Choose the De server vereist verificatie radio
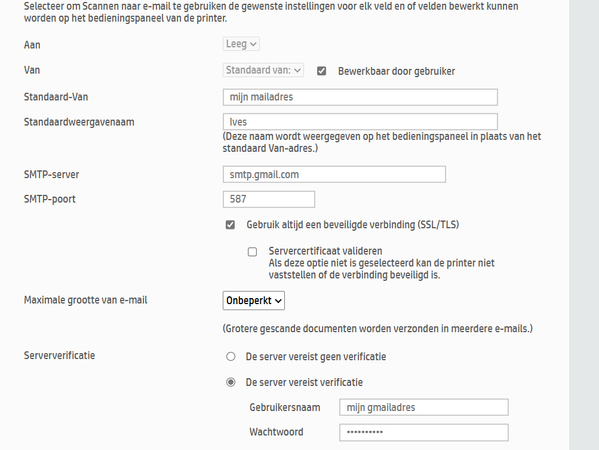The width and height of the screenshot is (599, 450). click(x=231, y=382)
